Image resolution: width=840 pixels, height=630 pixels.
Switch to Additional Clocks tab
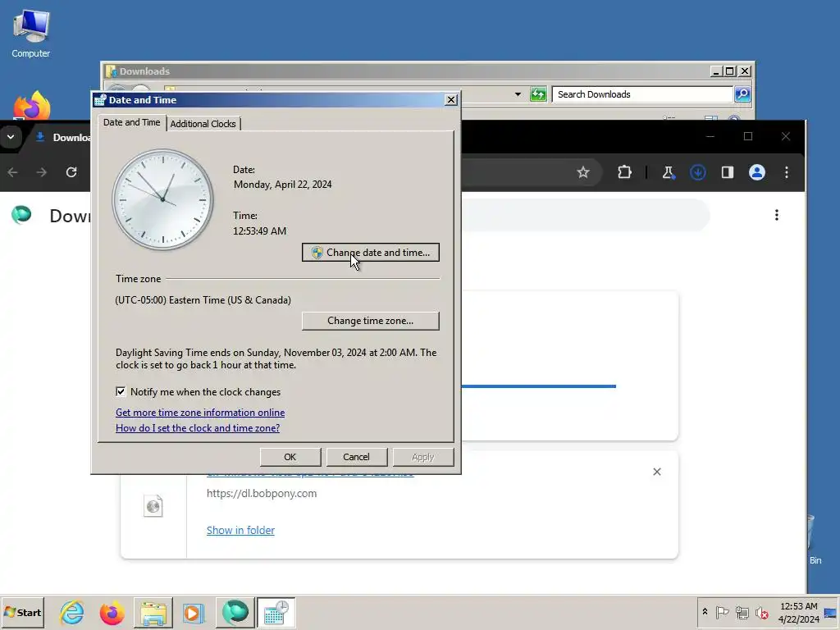point(203,124)
